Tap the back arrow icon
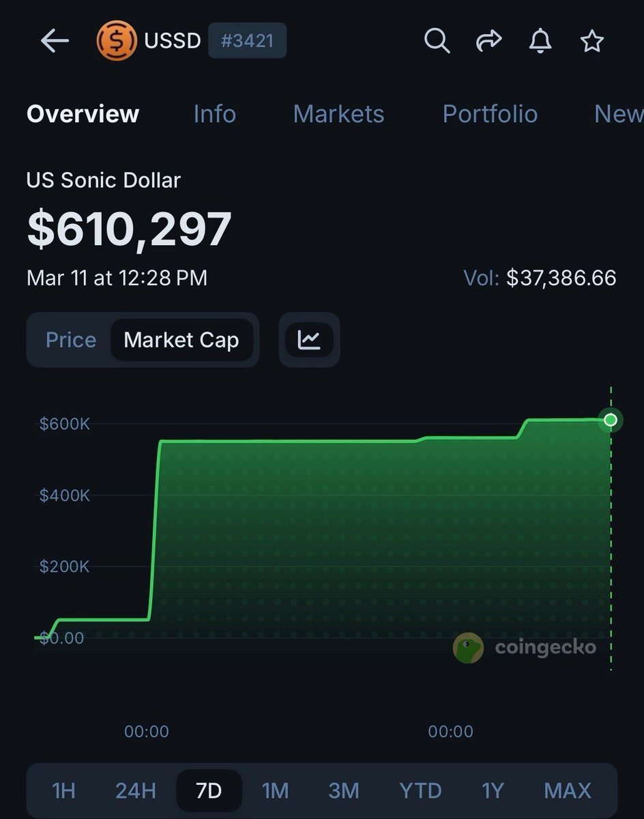The width and height of the screenshot is (644, 819). pyautogui.click(x=55, y=41)
